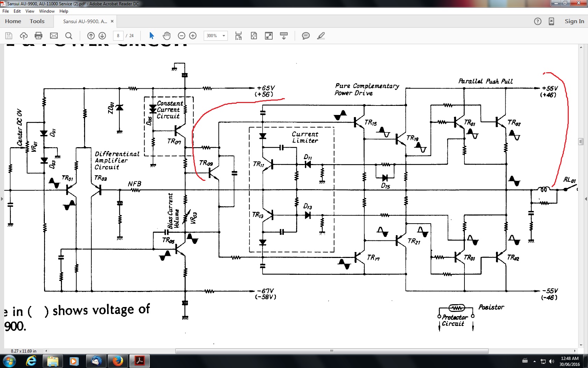Image resolution: width=588 pixels, height=368 pixels.
Task: Click the page number field showing 8
Action: tap(118, 36)
